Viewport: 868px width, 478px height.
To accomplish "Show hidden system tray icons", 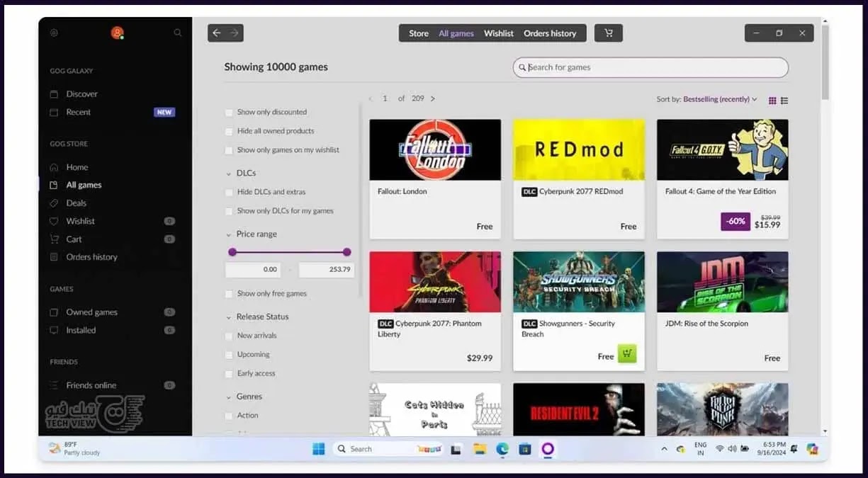I will pyautogui.click(x=664, y=449).
